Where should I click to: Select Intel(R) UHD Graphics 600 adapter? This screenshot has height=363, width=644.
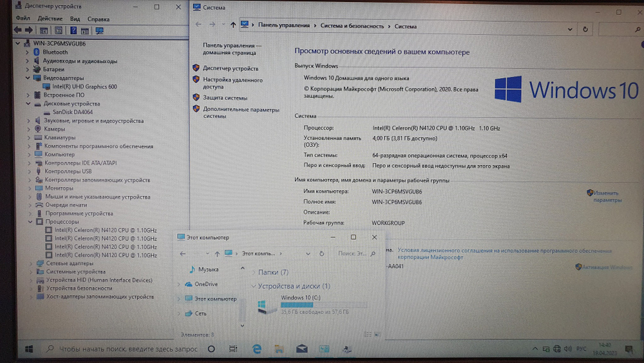pyautogui.click(x=84, y=86)
